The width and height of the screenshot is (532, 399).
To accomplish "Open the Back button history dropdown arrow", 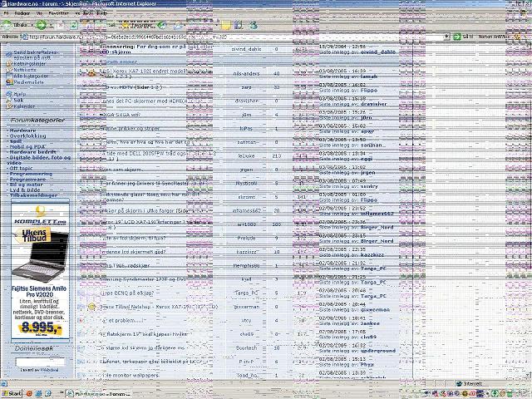I will (x=32, y=25).
